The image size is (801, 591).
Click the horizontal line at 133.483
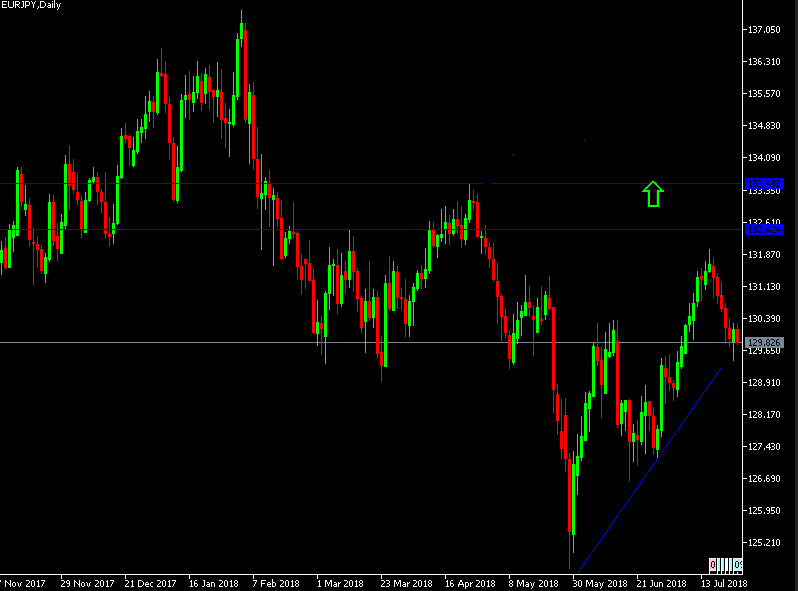[x=400, y=183]
